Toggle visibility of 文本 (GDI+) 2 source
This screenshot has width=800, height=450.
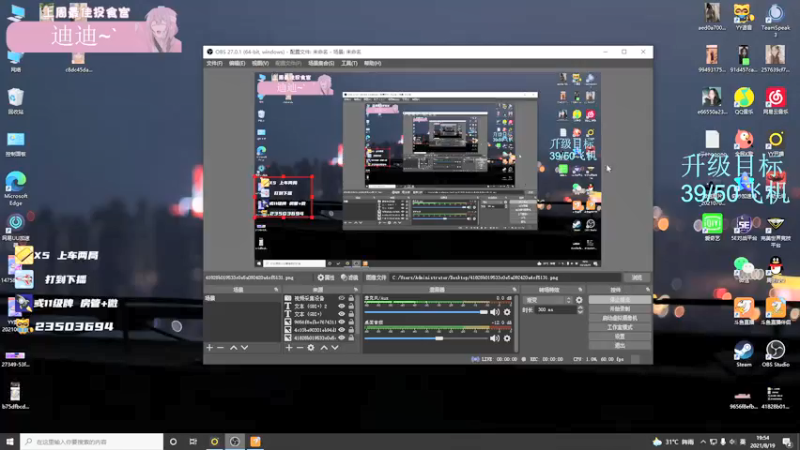click(x=341, y=306)
